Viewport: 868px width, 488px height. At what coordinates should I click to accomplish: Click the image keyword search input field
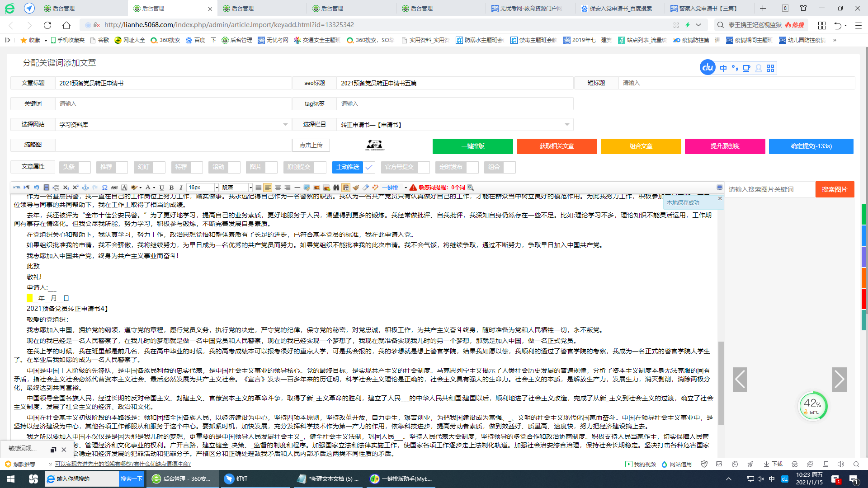click(769, 189)
